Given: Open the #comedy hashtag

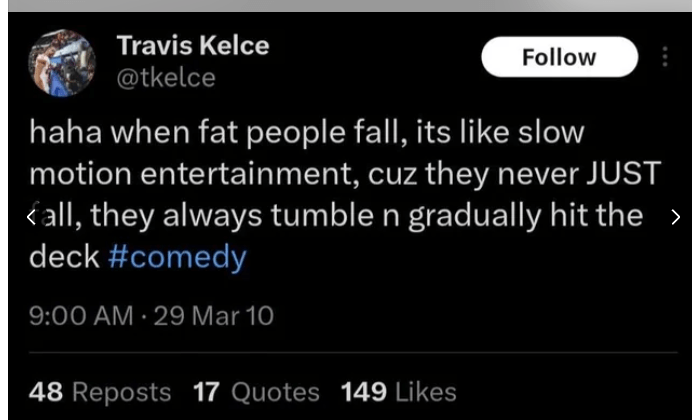Looking at the screenshot, I should (176, 257).
